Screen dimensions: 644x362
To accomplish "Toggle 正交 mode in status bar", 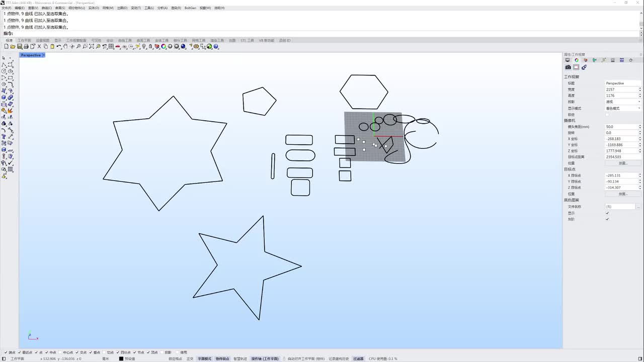I will (190, 358).
